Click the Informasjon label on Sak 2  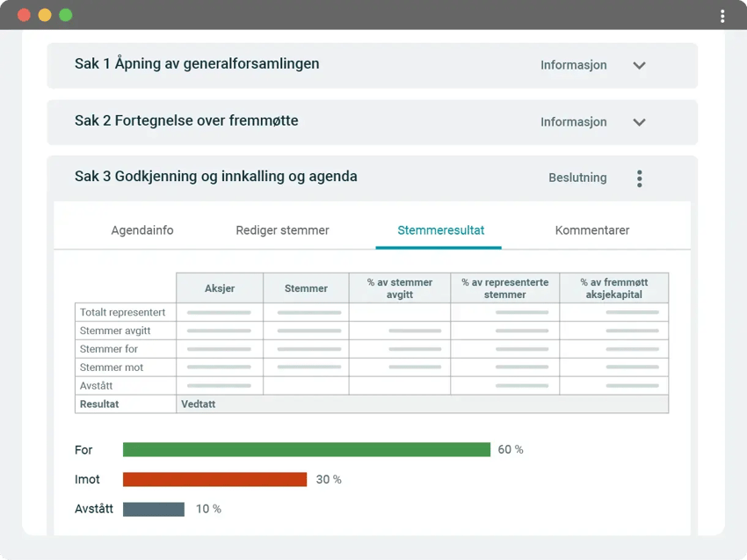click(574, 122)
